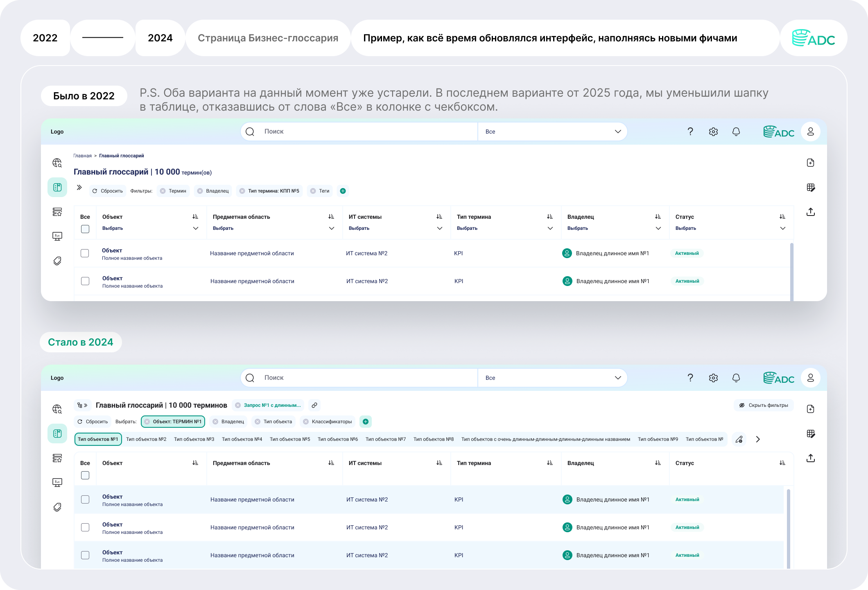This screenshot has width=868, height=590.
Task: Open the Все scope dropdown in 2022 search bar
Action: 552,132
